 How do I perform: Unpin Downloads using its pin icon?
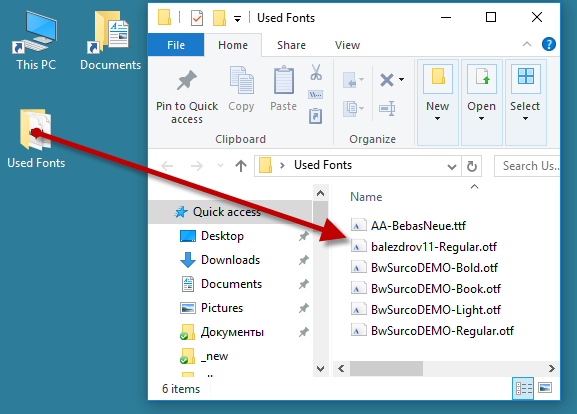[304, 260]
